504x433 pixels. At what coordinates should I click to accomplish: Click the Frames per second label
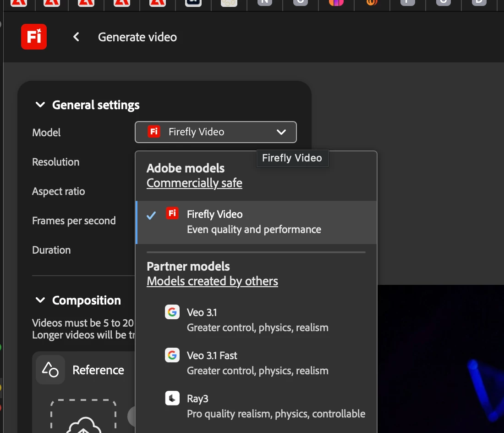74,221
